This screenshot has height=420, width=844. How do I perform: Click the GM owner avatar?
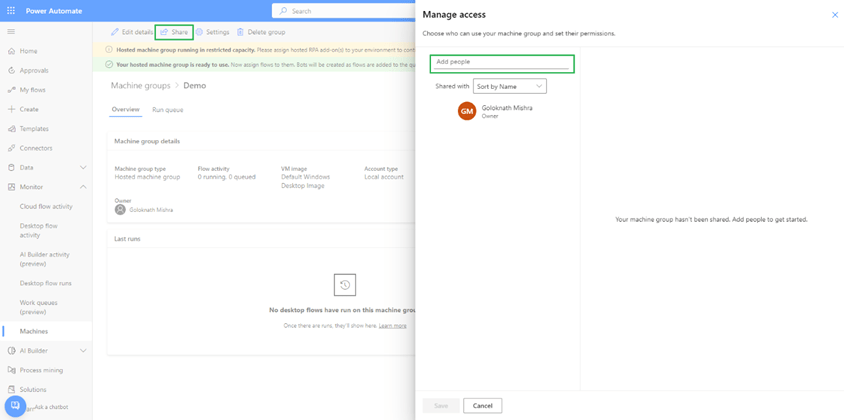466,111
